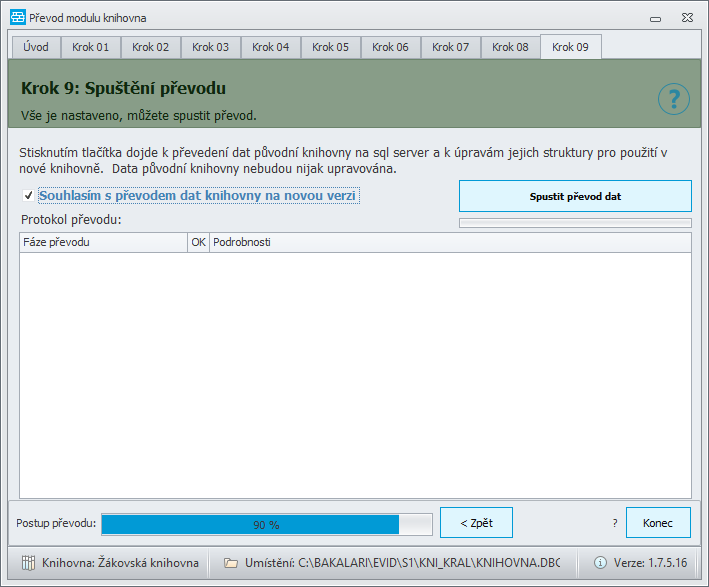Go to the Krok 08 tab
This screenshot has height=587, width=709.
tap(510, 47)
